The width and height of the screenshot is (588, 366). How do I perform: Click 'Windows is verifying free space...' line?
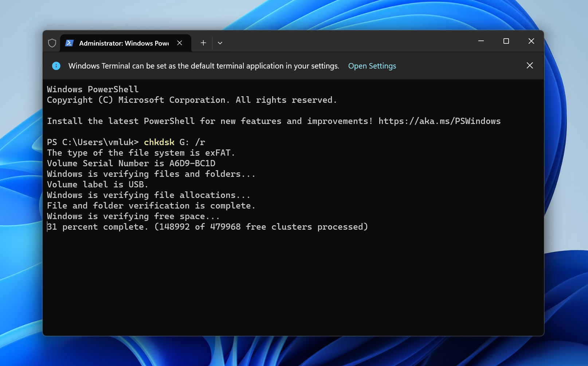(x=133, y=216)
